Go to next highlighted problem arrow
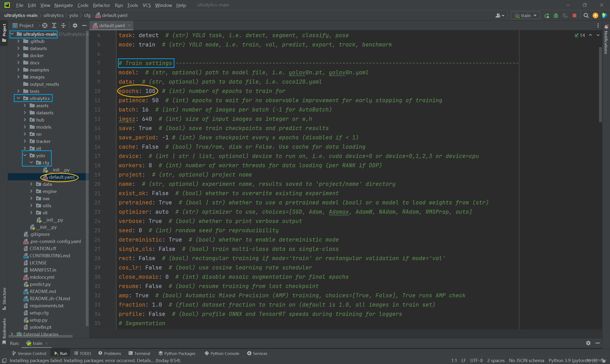Viewport: 610px width, 364px height. (x=598, y=35)
